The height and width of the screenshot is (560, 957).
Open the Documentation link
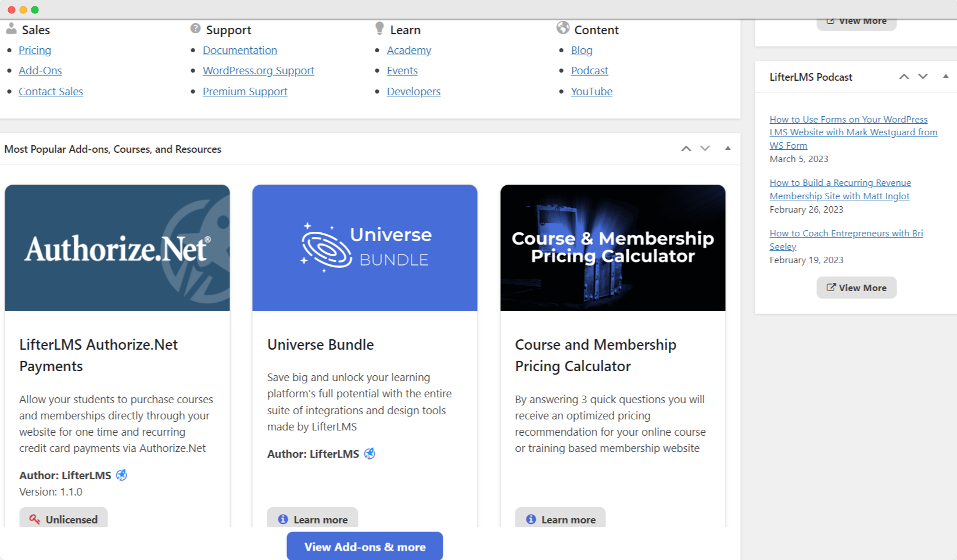tap(240, 50)
